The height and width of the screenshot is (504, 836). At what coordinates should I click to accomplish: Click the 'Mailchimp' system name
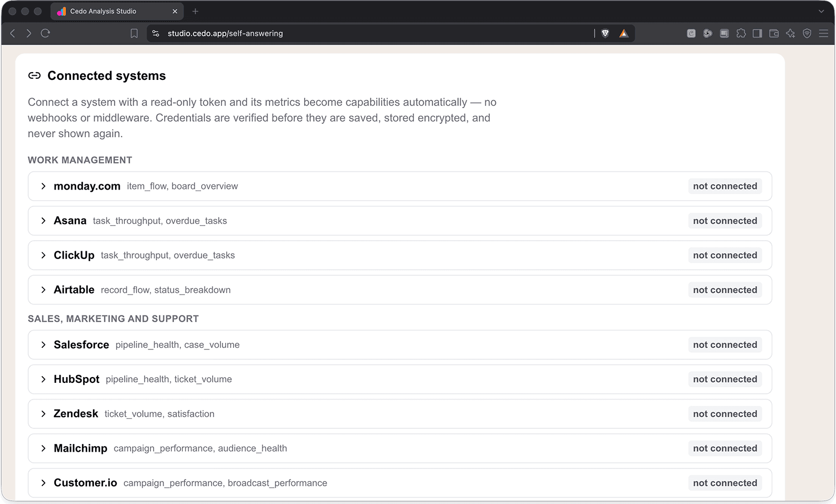pos(80,449)
